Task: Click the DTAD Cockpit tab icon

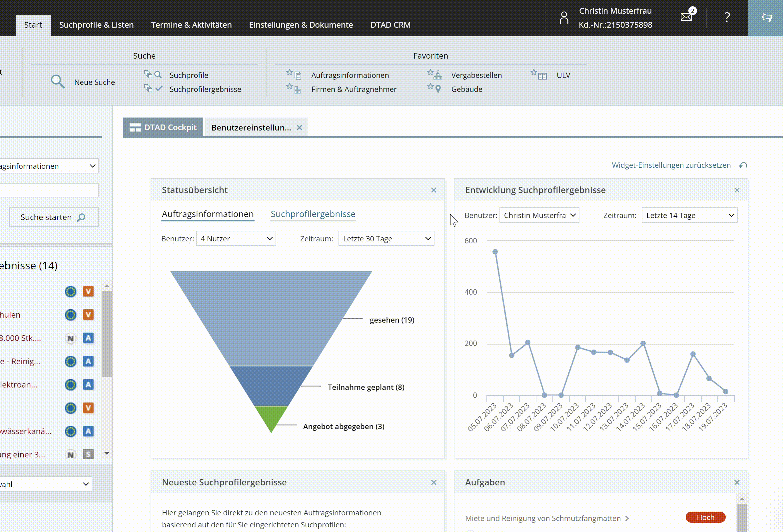Action: [135, 127]
